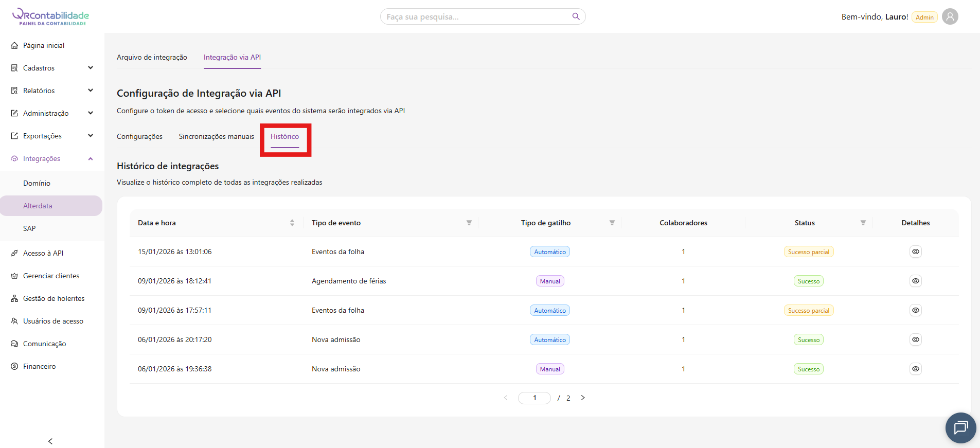Open the chat support bubble

[x=960, y=427]
